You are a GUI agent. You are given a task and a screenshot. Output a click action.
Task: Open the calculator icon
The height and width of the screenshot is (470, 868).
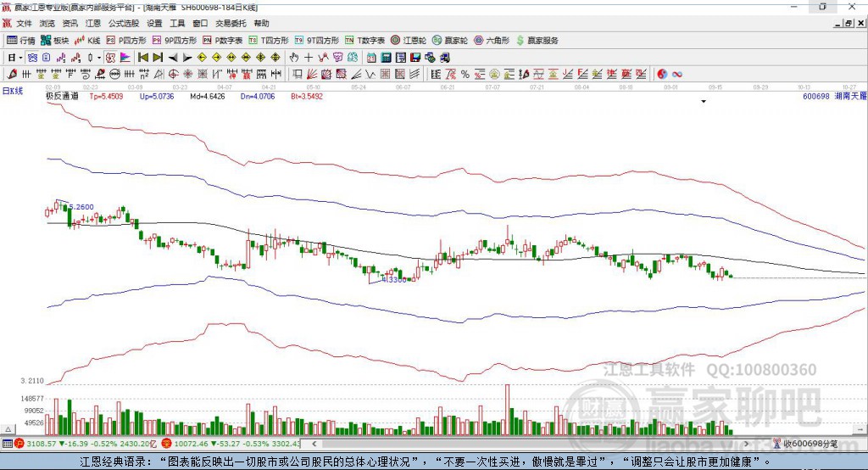[x=386, y=58]
